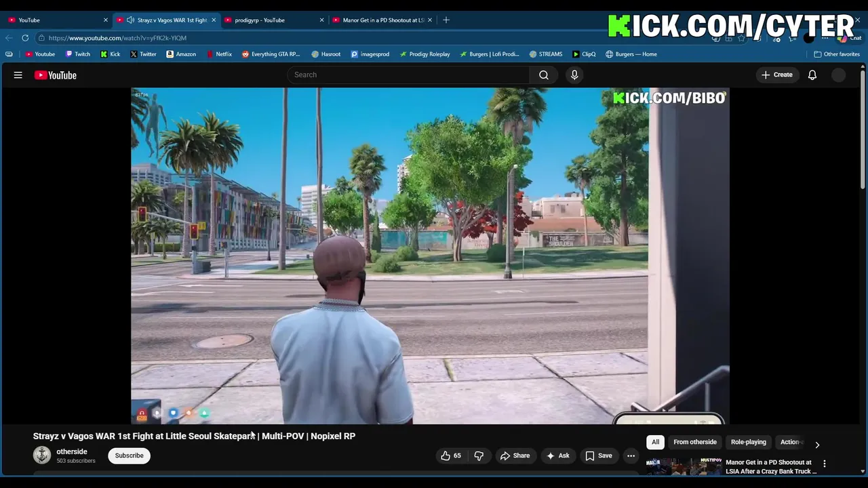Viewport: 868px width, 488px height.
Task: Open the YouTube guide hamburger menu
Action: [x=18, y=75]
